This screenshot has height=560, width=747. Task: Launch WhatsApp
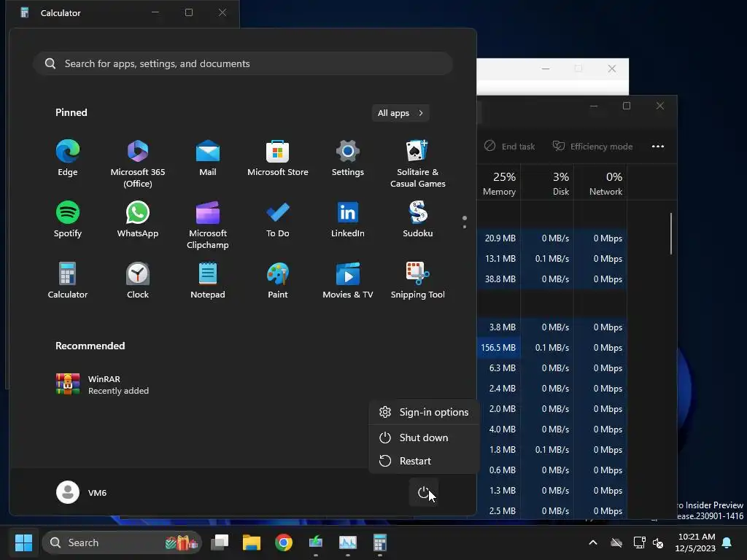(x=138, y=220)
